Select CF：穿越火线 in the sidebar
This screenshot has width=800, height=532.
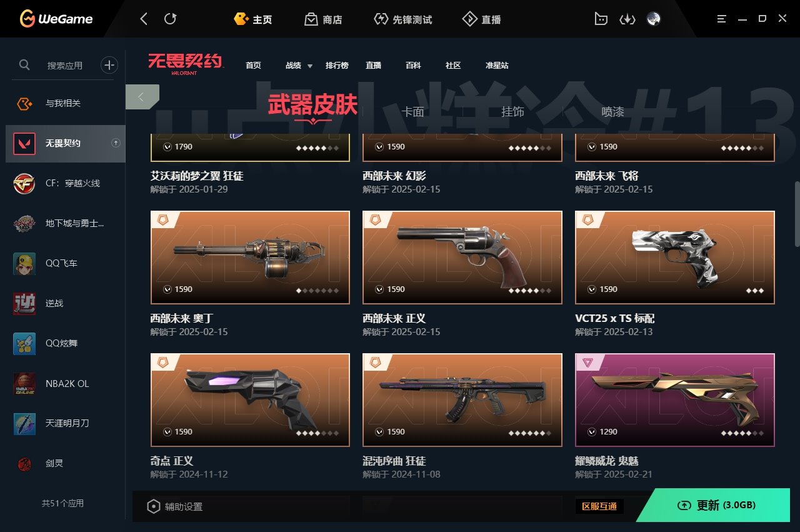click(x=66, y=183)
